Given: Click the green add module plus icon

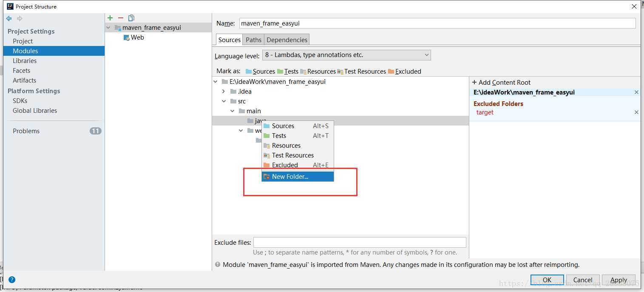Looking at the screenshot, I should click(110, 18).
